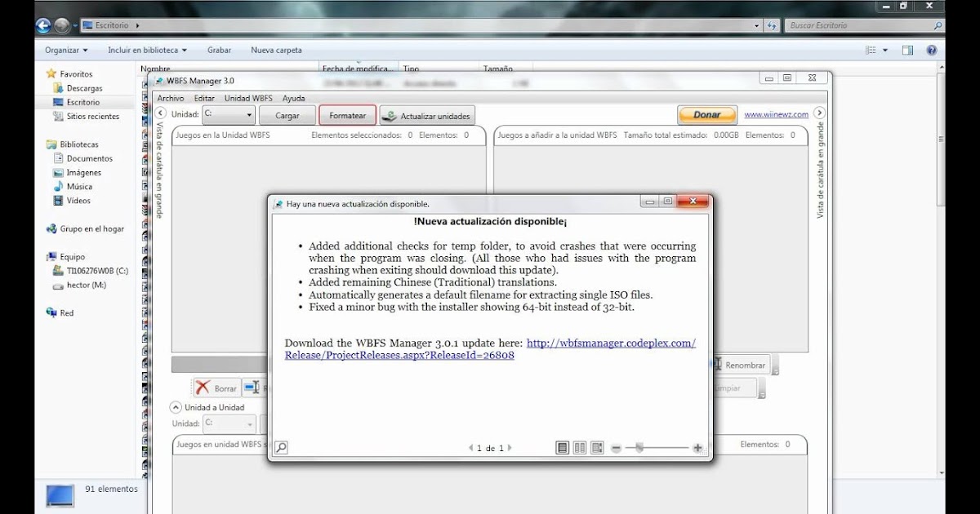Open the view options dropdown arrow in Explorer
The image size is (980, 514).
(x=885, y=51)
